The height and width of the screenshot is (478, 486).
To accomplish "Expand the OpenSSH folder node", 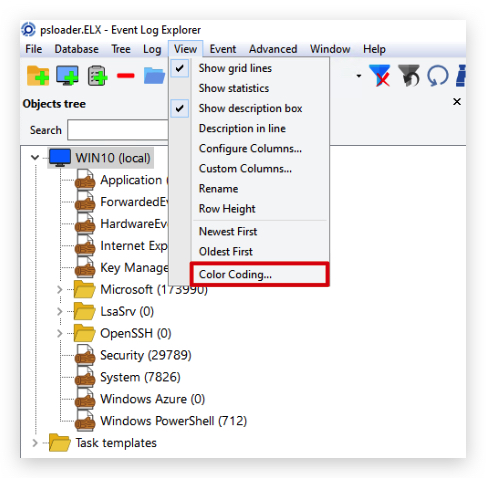I will click(x=60, y=333).
